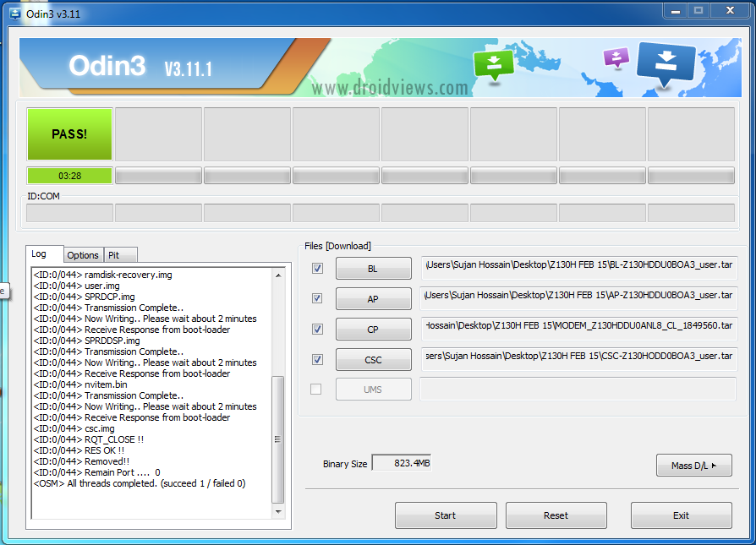This screenshot has height=545, width=756.
Task: Open the Mass D/L dropdown menu
Action: click(693, 466)
